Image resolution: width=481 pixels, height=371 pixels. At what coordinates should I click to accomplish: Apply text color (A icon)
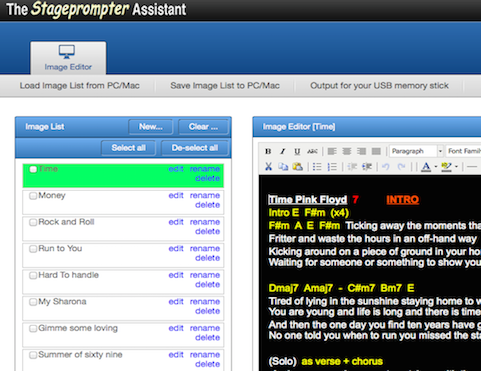(426, 166)
